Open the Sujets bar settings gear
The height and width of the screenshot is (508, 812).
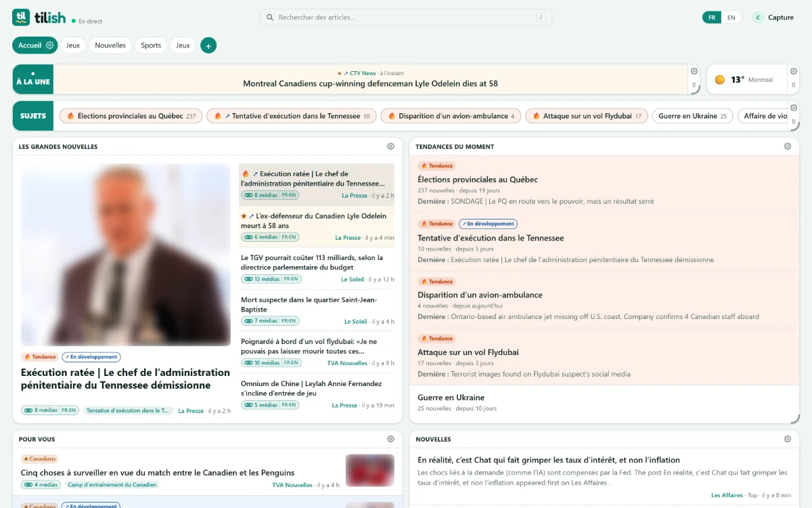tap(794, 108)
